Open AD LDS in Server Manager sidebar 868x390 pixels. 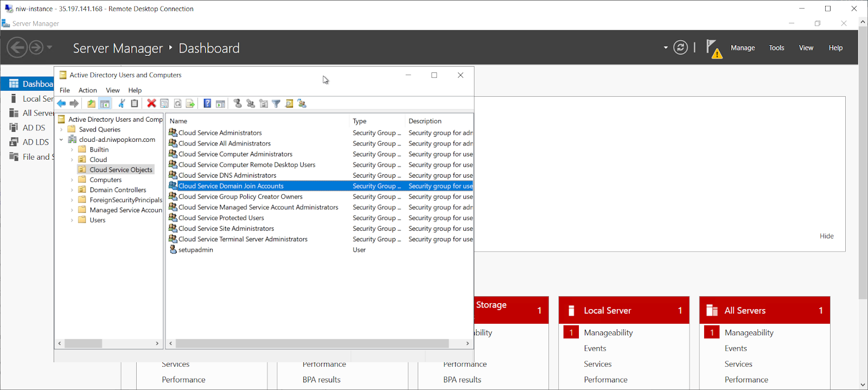tap(36, 142)
